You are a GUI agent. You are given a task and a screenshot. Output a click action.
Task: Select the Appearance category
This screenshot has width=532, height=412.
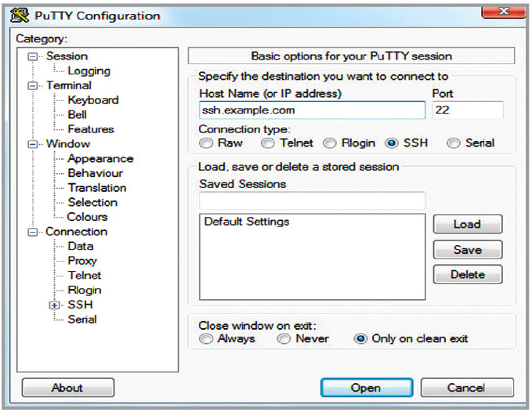point(100,159)
